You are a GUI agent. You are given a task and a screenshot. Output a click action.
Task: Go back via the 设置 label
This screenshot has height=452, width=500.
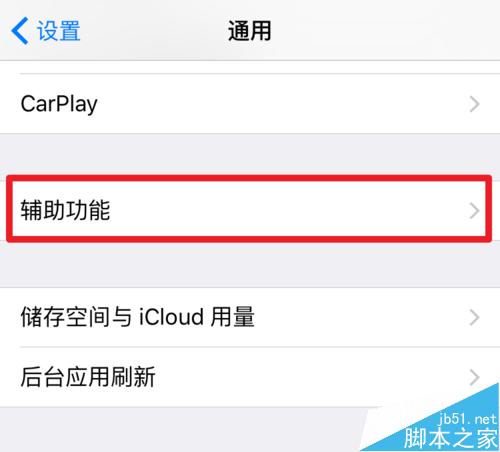[x=59, y=31]
